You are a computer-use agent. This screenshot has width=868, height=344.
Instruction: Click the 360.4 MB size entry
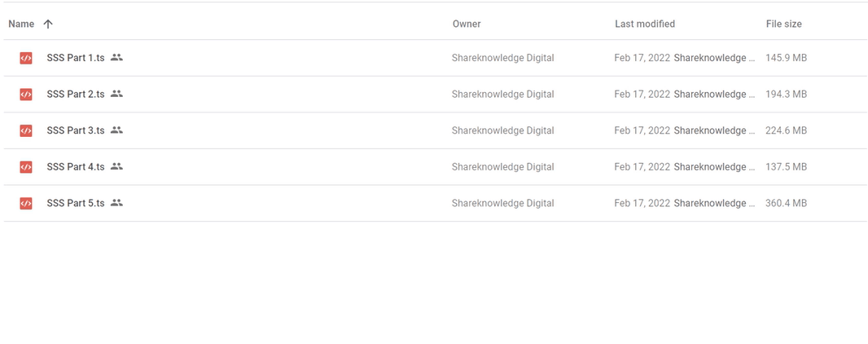click(x=786, y=203)
